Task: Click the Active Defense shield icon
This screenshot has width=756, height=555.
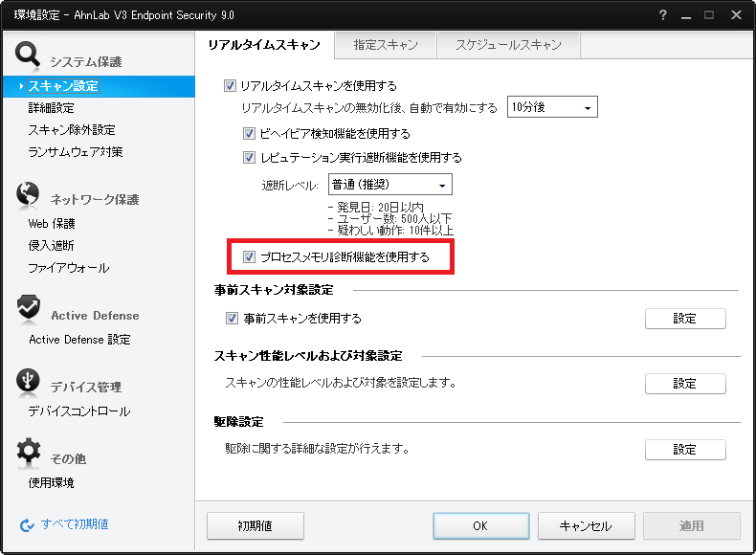Action: pos(29,307)
